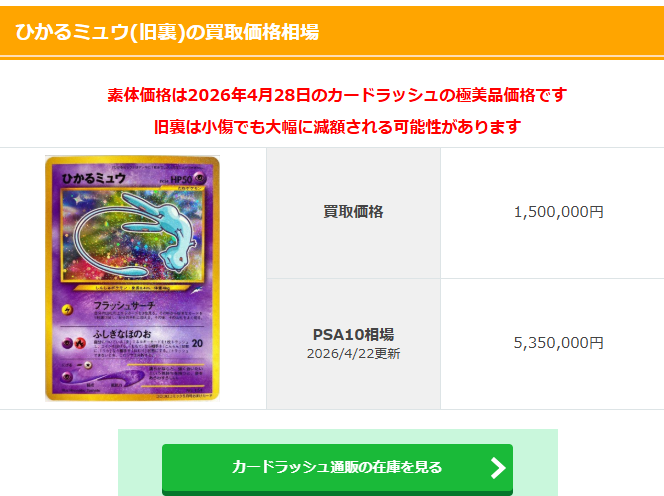
Task: Select the 1,500,000円 price value
Action: tap(558, 212)
